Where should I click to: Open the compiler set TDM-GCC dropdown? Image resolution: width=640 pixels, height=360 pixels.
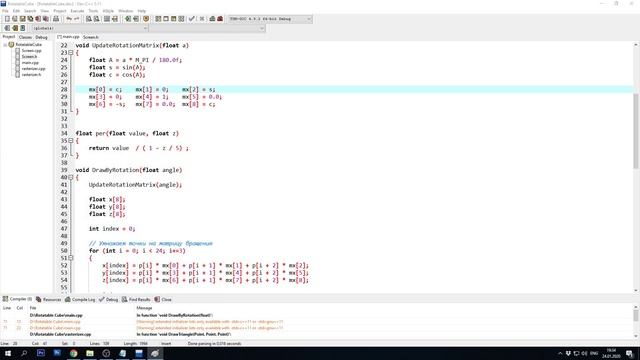point(270,19)
